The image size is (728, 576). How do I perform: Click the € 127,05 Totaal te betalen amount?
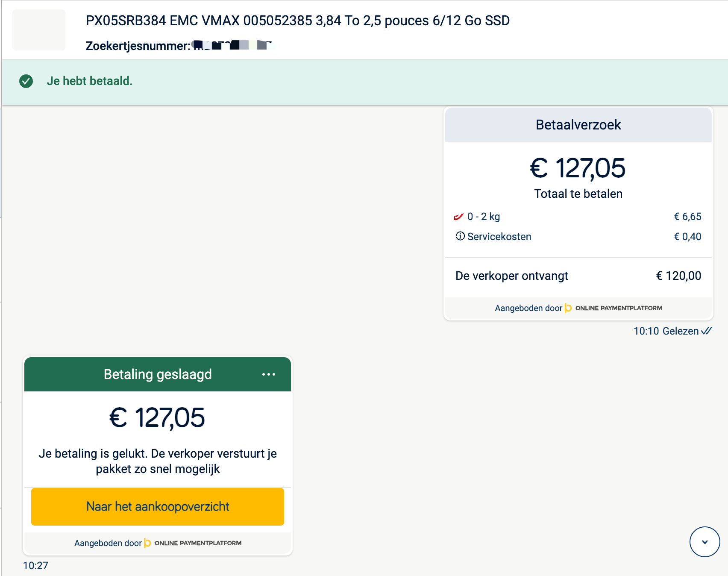(578, 168)
